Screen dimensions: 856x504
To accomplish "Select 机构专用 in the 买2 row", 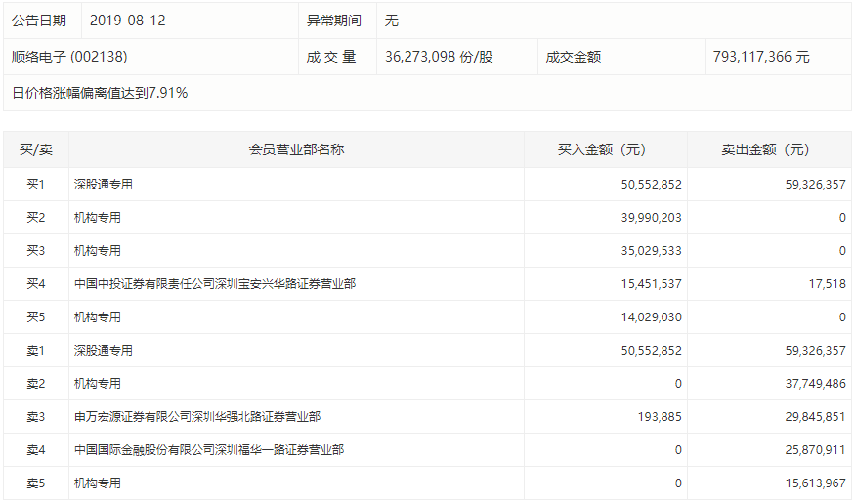I will pyautogui.click(x=98, y=218).
